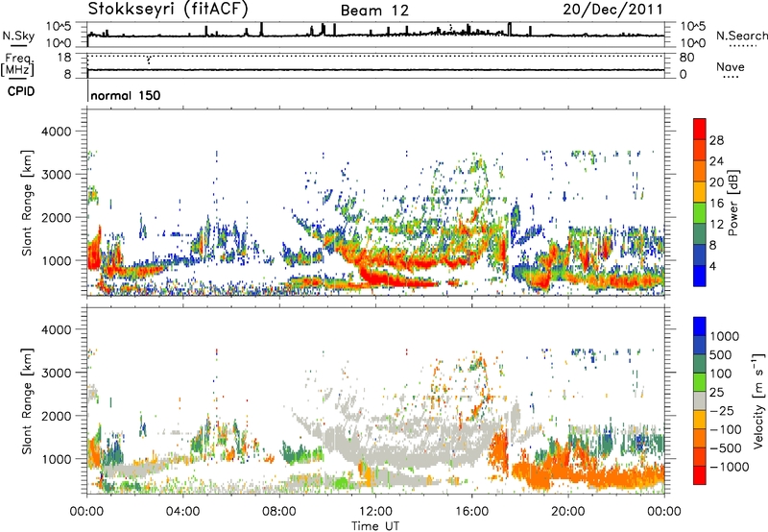This screenshot has height=532, width=768.
Task: Click the Velocity [m s-1] colorbar title
Action: pos(758,400)
